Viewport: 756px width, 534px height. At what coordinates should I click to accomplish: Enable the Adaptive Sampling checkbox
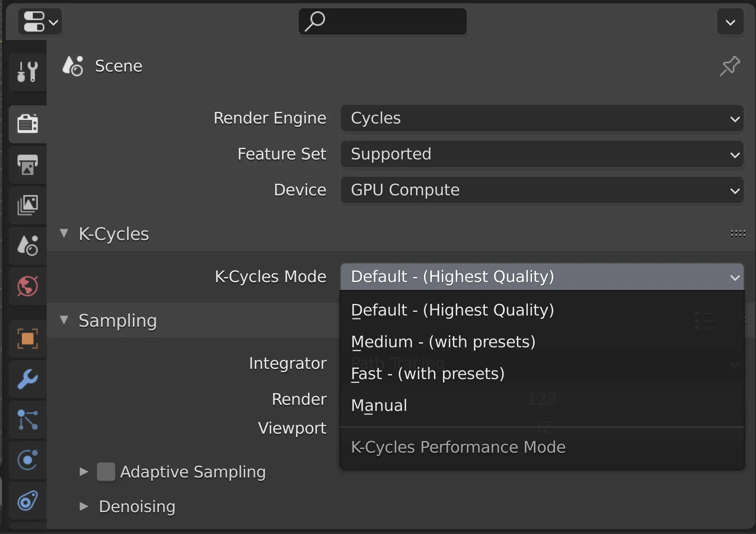(x=106, y=472)
